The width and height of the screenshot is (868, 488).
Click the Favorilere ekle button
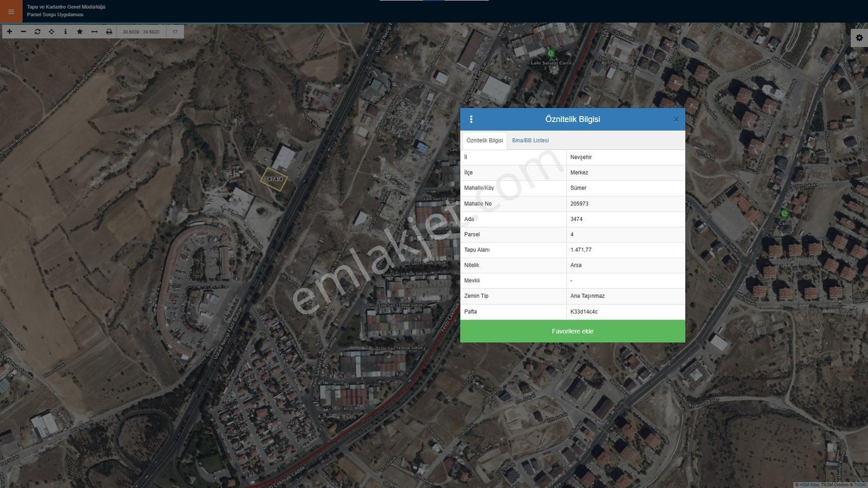(572, 331)
